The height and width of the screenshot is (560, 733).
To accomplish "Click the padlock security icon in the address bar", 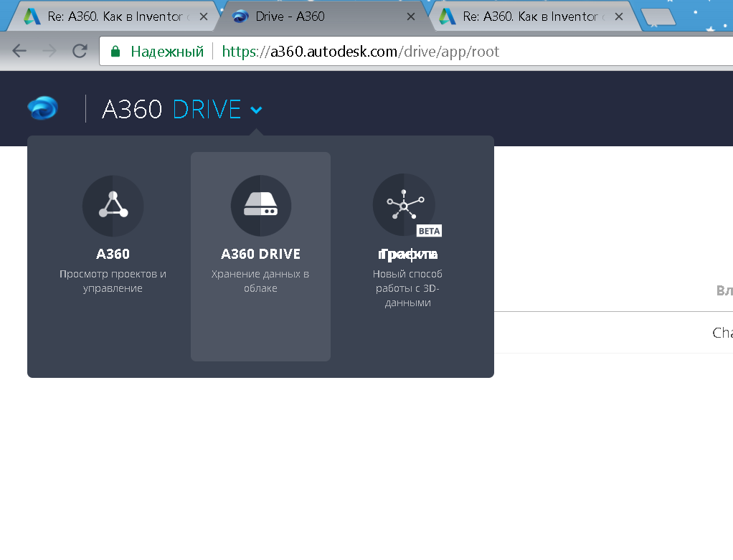I will pyautogui.click(x=115, y=51).
